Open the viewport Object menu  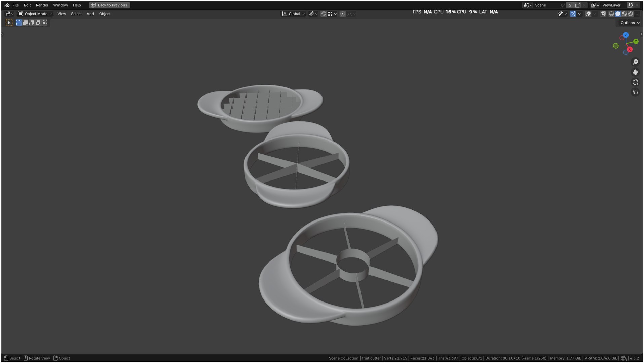105,14
